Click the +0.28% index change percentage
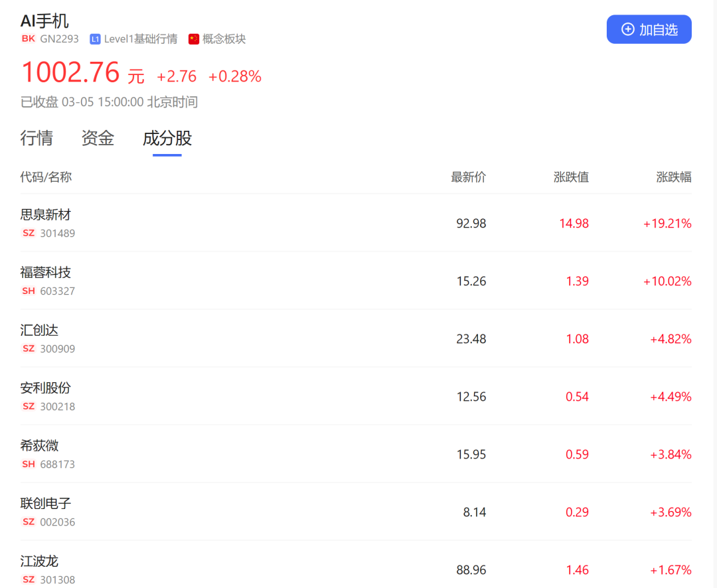This screenshot has height=588, width=717. [x=235, y=76]
